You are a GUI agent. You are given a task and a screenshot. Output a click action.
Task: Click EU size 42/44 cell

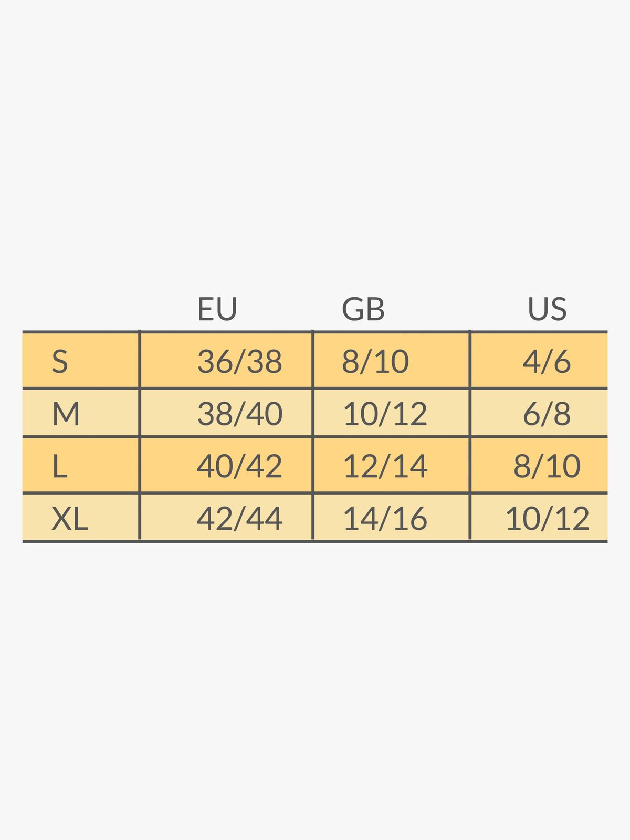coord(239,519)
